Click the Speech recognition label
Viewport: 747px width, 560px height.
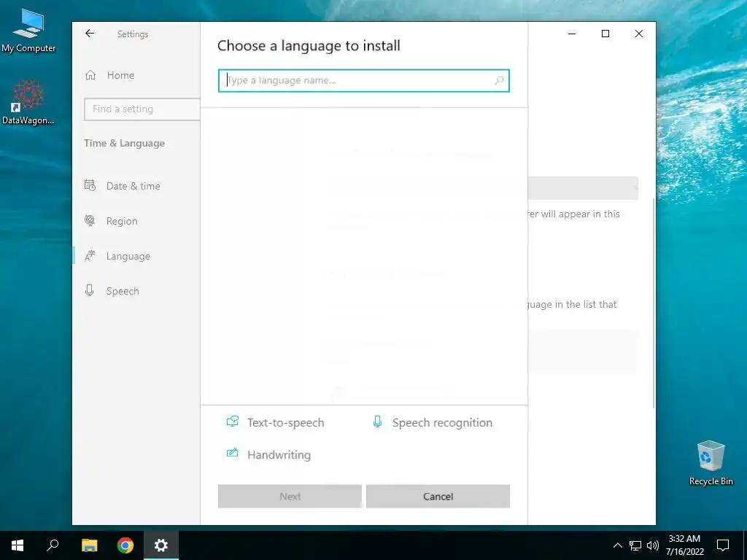(442, 423)
